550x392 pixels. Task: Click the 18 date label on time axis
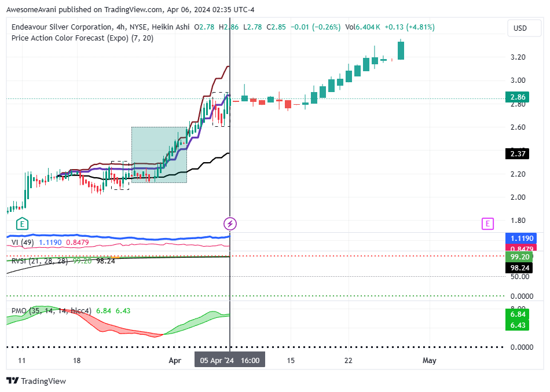[x=76, y=360]
